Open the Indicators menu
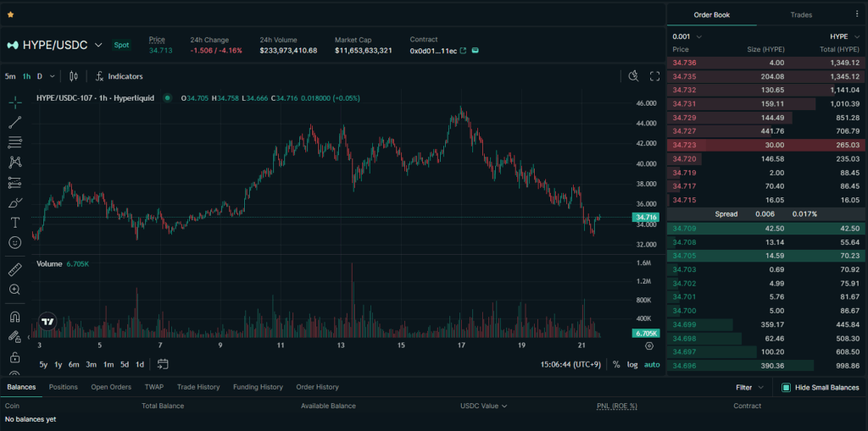 (x=119, y=76)
